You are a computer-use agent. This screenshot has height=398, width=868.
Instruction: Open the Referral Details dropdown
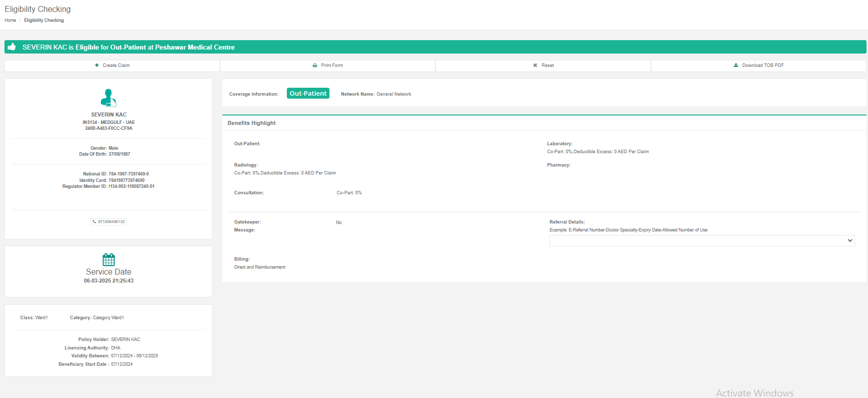coord(702,240)
